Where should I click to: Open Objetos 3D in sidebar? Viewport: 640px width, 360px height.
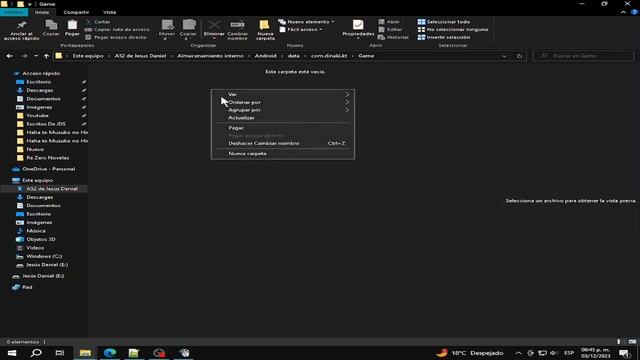click(40, 239)
